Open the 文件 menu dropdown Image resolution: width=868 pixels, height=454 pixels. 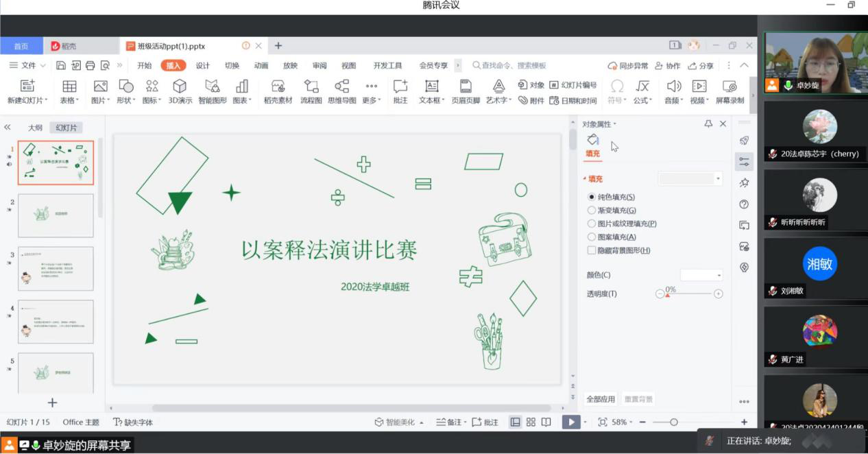(x=27, y=66)
